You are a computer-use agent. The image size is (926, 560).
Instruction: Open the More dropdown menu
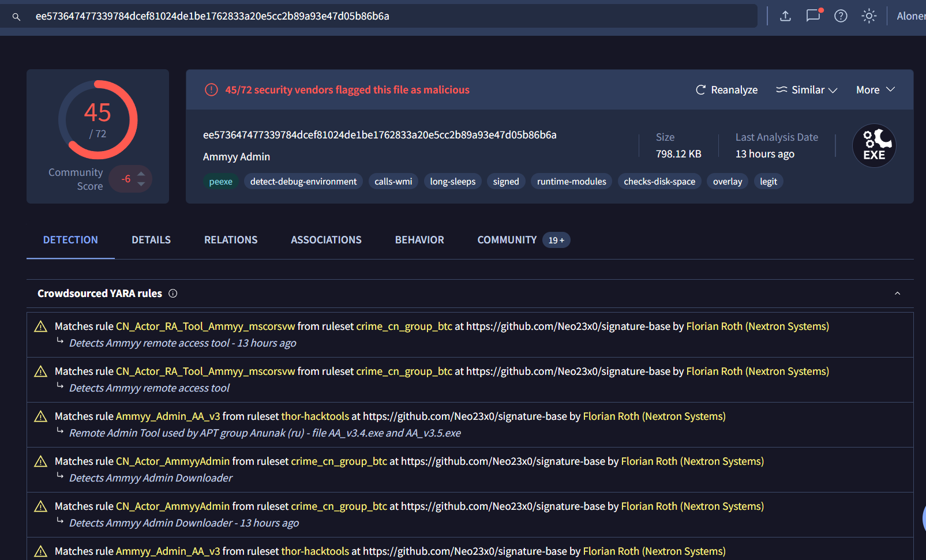pyautogui.click(x=875, y=90)
